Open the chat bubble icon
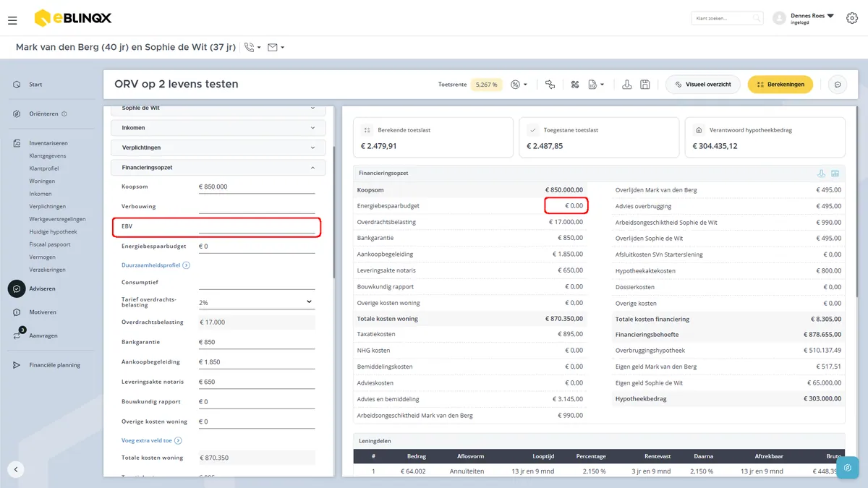 838,85
